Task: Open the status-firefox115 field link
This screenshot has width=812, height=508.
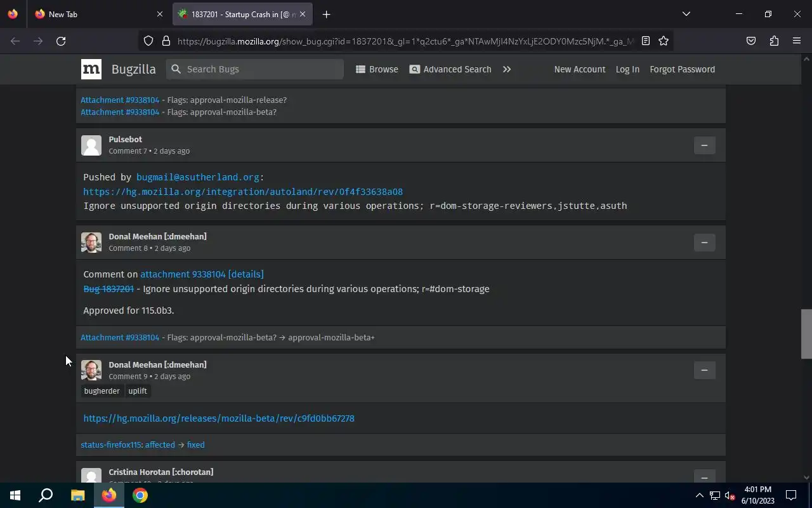Action: 110,444
